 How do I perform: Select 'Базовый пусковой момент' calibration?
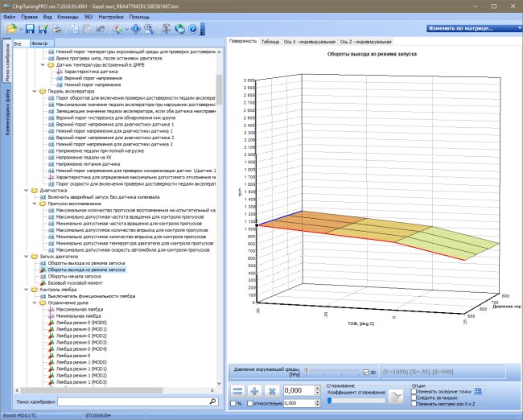coord(75,283)
